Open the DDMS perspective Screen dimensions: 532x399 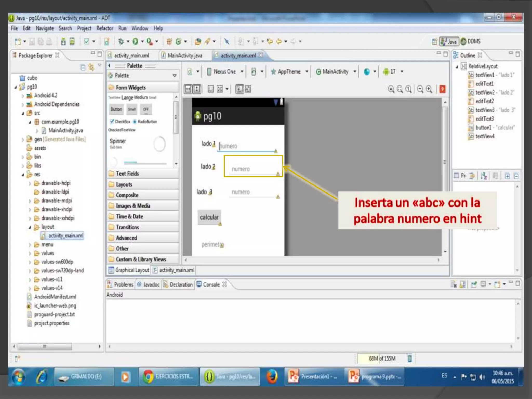471,42
